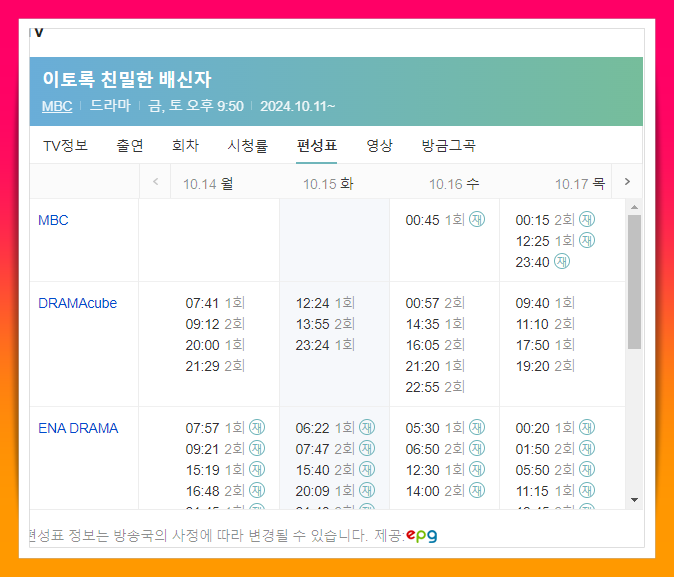Click the 드라마 genre label in header
This screenshot has width=674, height=577.
point(110,106)
